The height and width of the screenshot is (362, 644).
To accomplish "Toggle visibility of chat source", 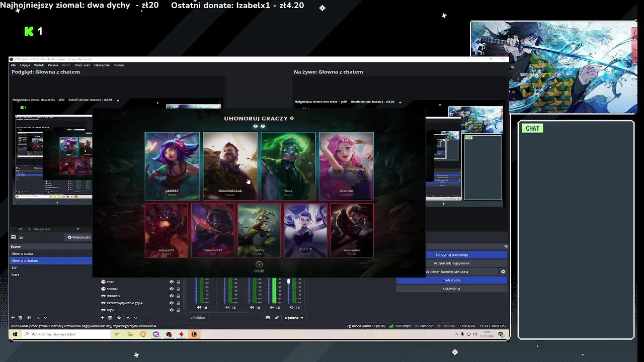I will coord(171,282).
